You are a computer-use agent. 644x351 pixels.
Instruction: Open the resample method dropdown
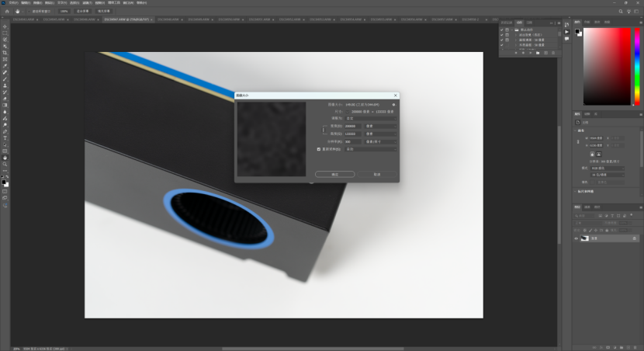click(369, 149)
